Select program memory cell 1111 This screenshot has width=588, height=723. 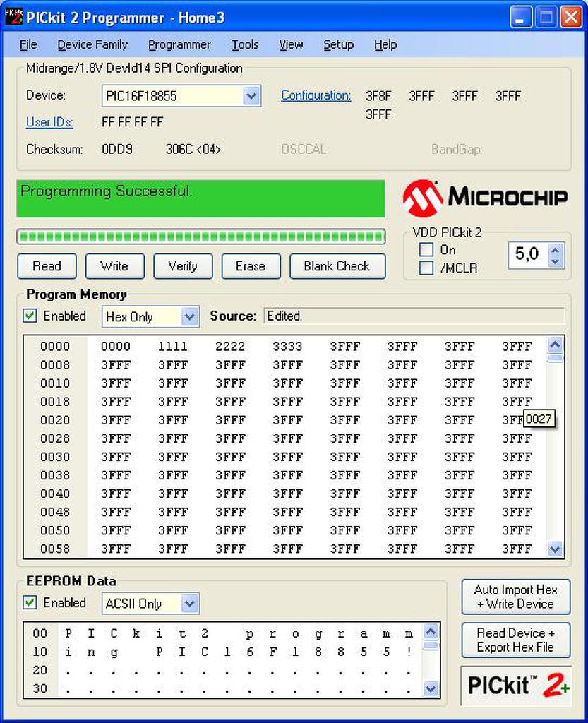click(x=173, y=346)
